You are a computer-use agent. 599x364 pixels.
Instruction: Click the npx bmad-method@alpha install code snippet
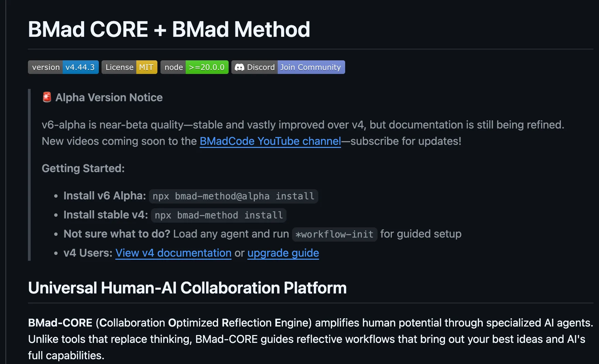233,196
